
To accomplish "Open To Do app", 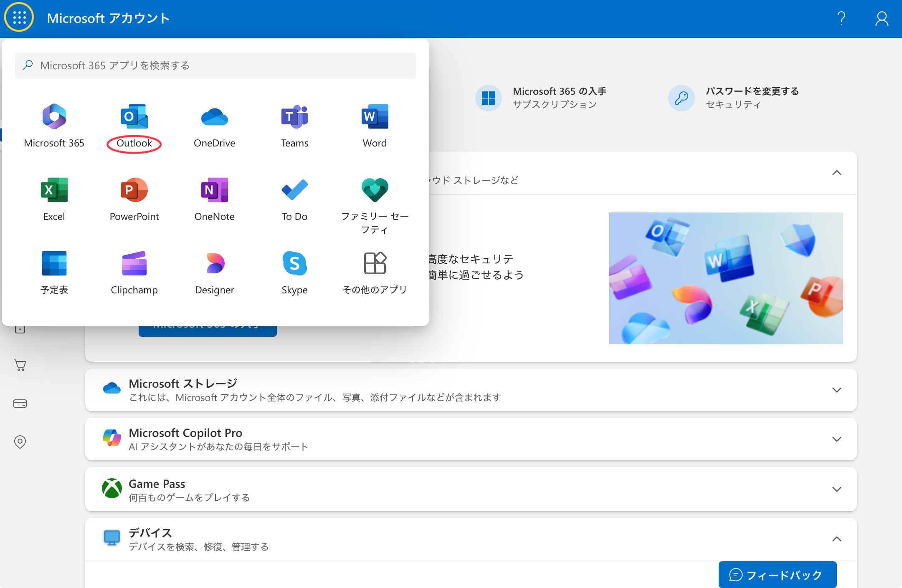I will 295,199.
